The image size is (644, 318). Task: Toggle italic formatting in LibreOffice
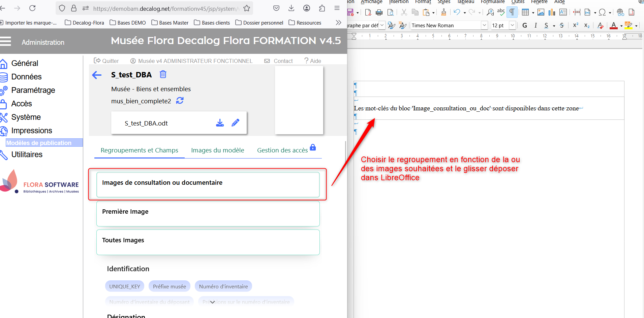coord(535,26)
